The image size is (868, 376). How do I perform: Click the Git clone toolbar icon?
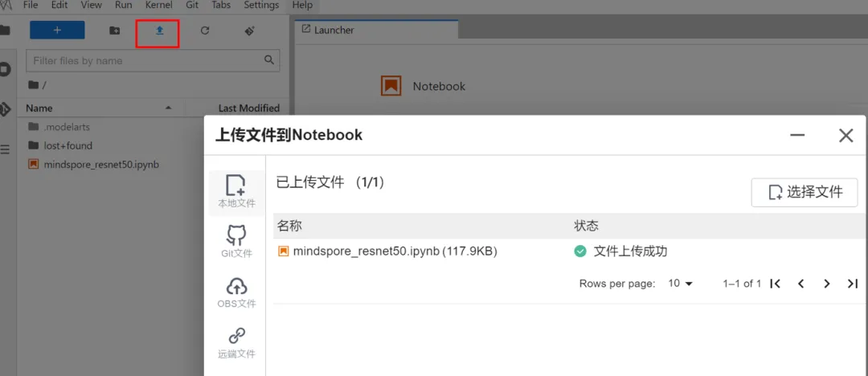tap(249, 31)
